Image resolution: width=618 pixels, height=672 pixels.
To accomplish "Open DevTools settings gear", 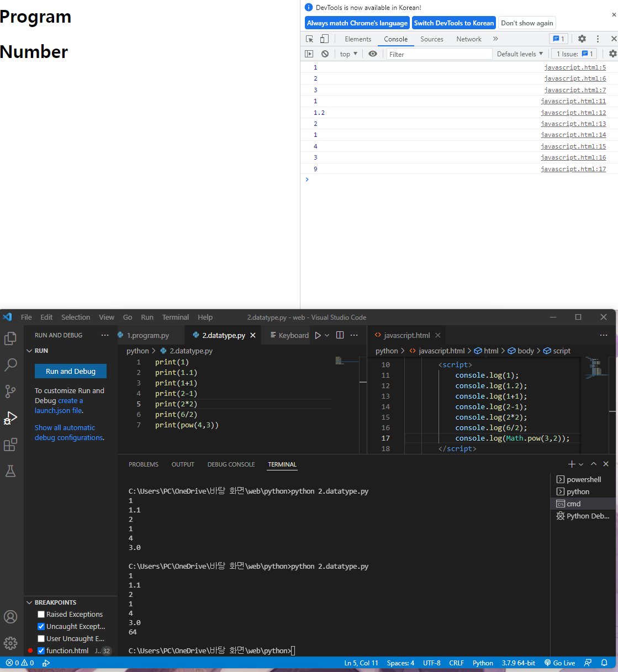I will click(x=582, y=39).
